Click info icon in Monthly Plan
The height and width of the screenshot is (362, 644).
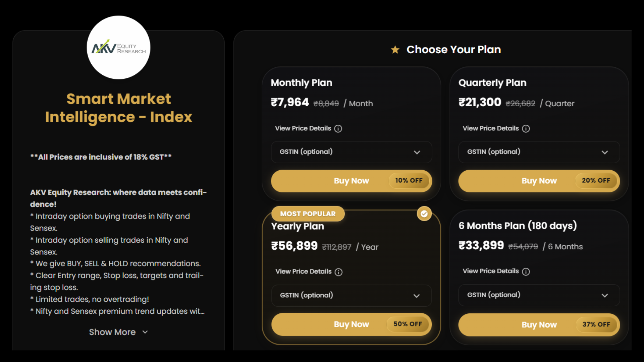338,129
